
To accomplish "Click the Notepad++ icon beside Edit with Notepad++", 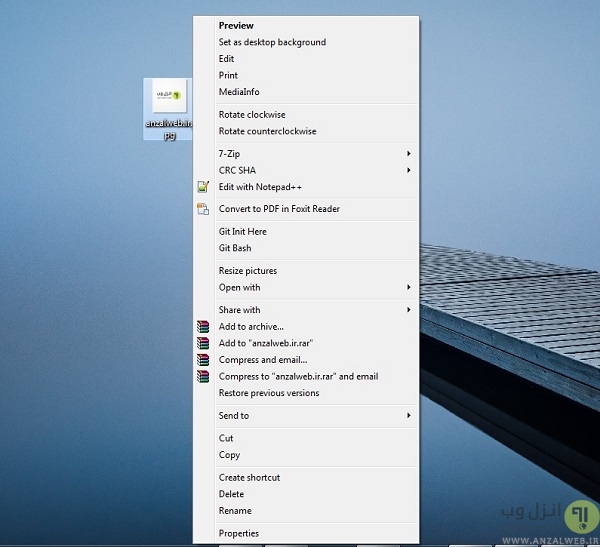I will [203, 187].
